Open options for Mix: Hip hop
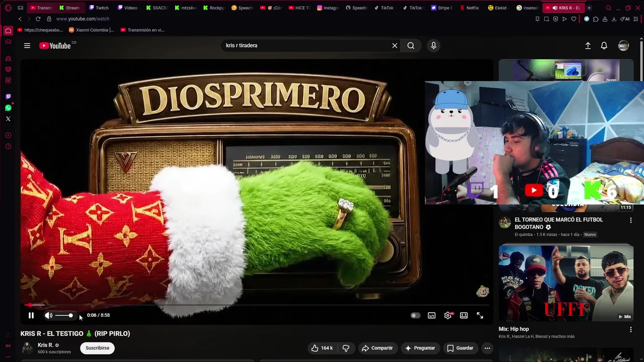The width and height of the screenshot is (644, 362). pos(630,330)
